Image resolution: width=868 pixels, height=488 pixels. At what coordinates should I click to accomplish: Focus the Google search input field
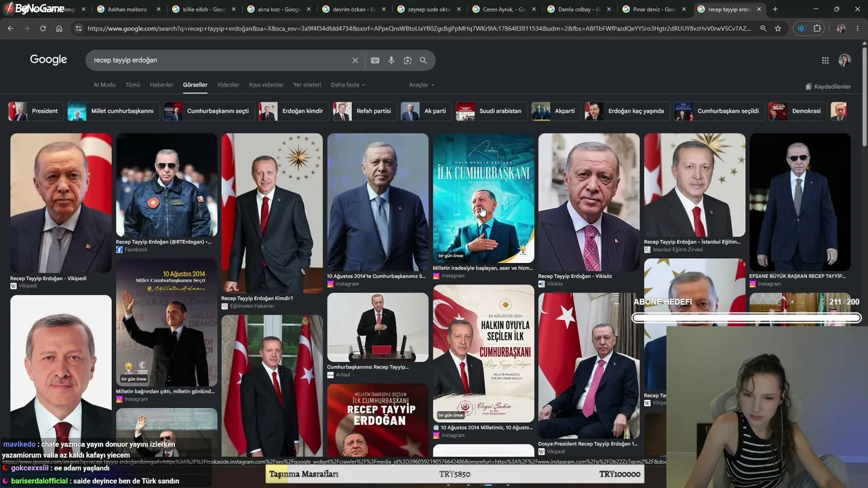pos(220,60)
